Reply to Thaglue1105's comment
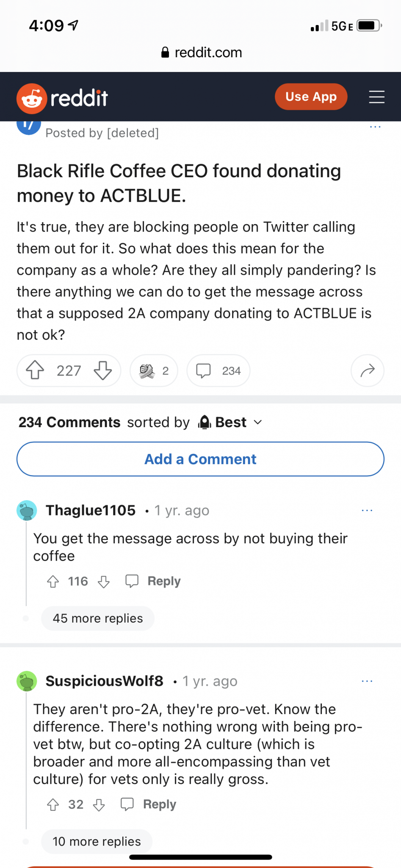 pos(154,581)
